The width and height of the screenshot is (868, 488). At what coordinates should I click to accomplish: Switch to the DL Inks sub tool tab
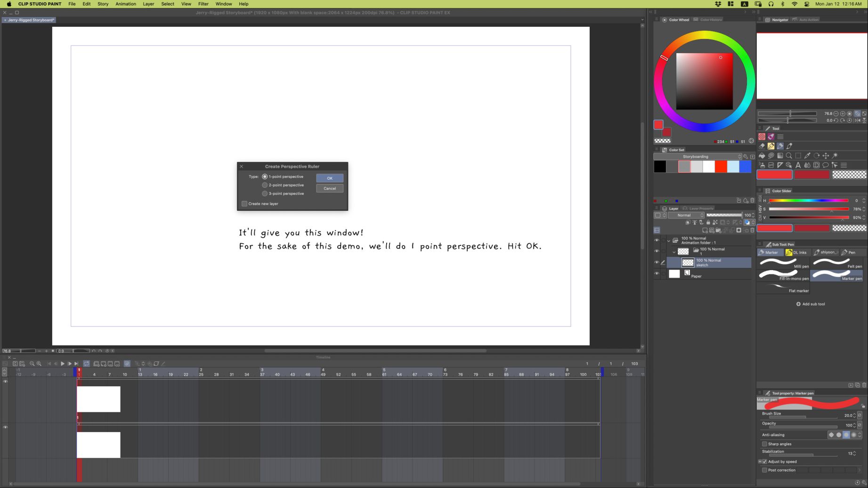796,252
